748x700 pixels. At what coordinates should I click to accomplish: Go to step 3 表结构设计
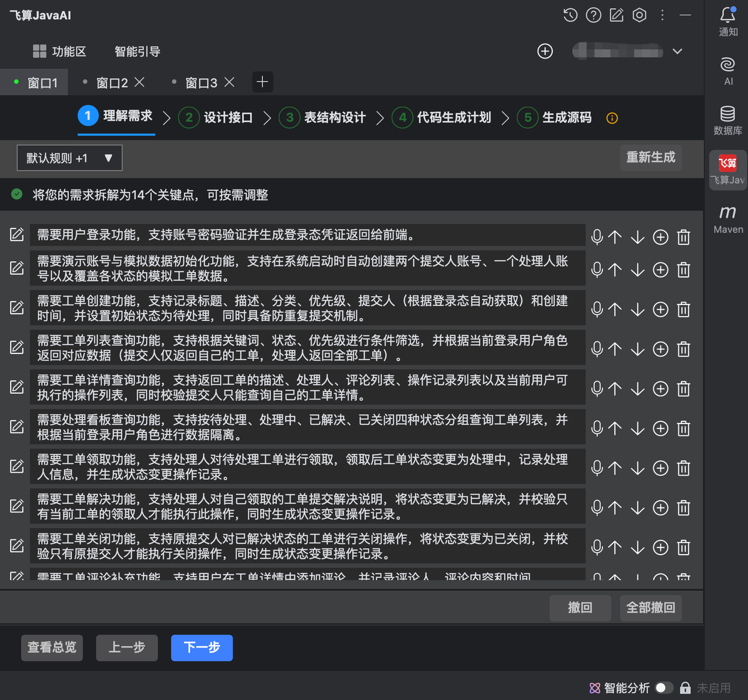point(323,117)
